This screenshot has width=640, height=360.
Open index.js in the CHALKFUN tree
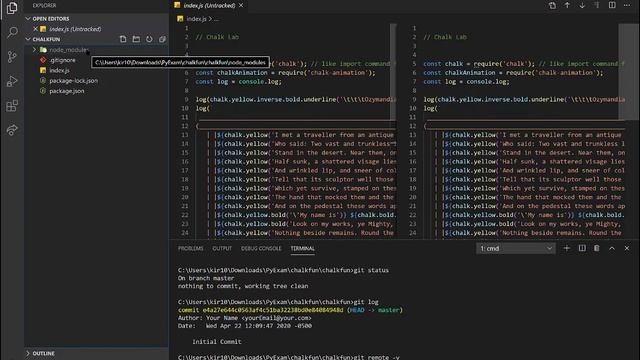pyautogui.click(x=59, y=70)
